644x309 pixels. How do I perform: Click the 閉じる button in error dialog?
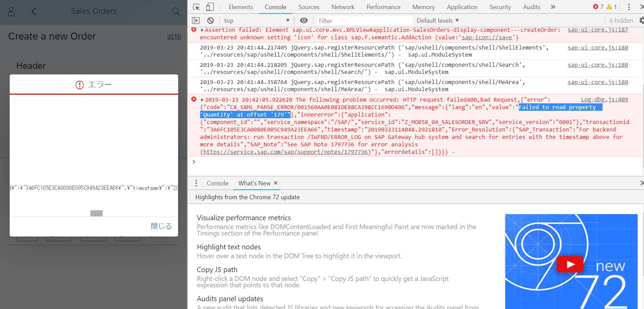click(x=161, y=226)
